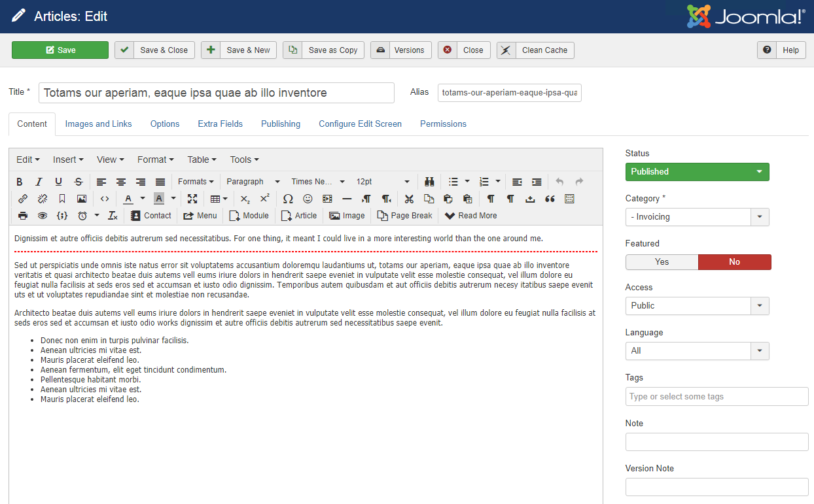
Task: Open source code view
Action: coord(105,199)
